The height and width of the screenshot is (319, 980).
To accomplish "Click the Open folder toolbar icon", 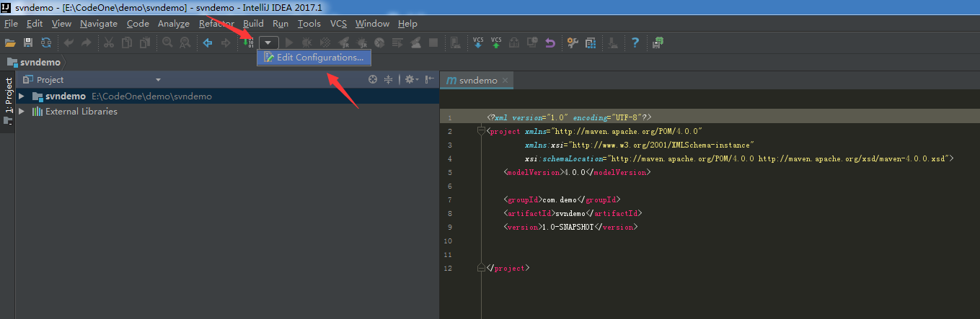I will point(10,42).
